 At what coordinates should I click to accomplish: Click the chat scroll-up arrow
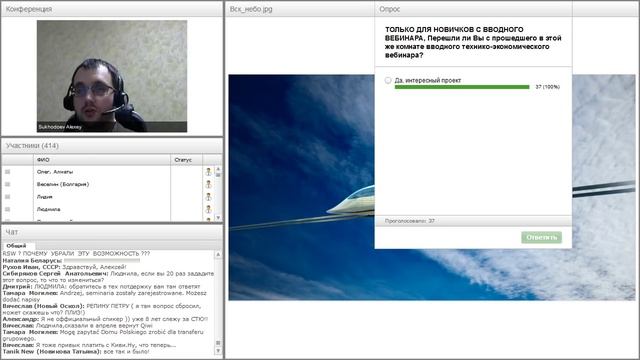coord(218,254)
